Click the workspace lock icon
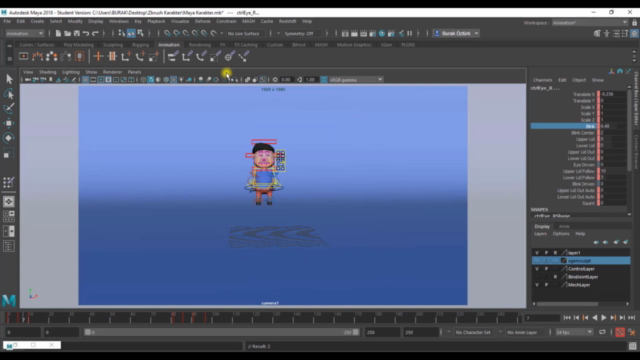Image resolution: width=640 pixels, height=360 pixels. coord(634,22)
